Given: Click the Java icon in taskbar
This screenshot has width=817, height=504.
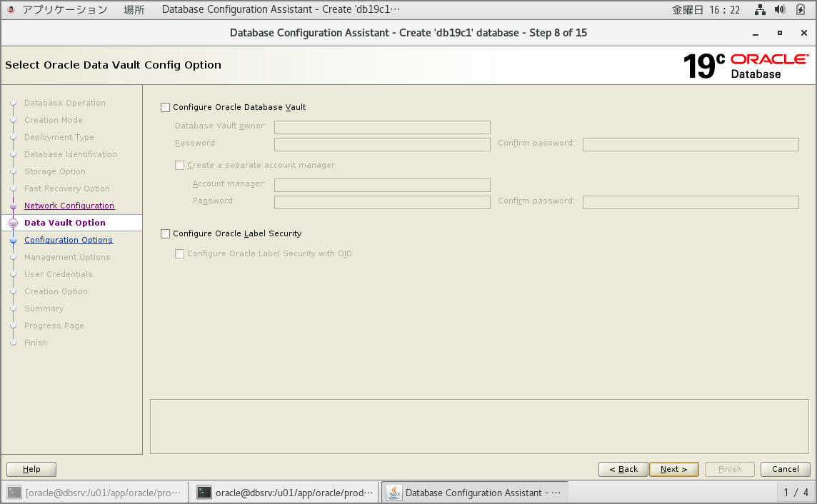Looking at the screenshot, I should [x=394, y=492].
